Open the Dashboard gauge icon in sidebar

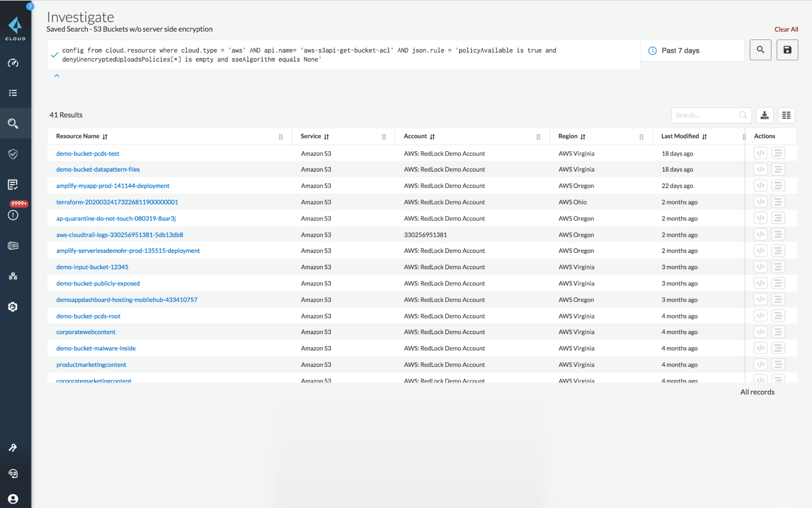[15, 63]
